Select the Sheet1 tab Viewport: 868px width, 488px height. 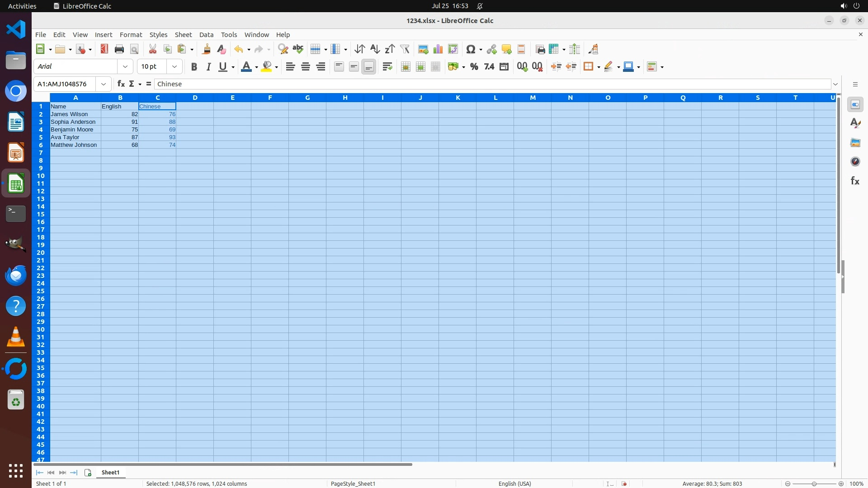point(110,472)
